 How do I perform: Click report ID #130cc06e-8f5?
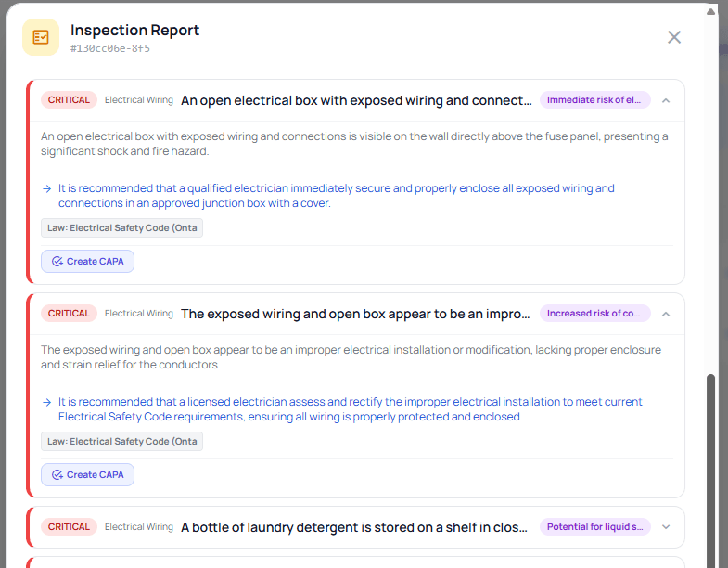click(110, 48)
